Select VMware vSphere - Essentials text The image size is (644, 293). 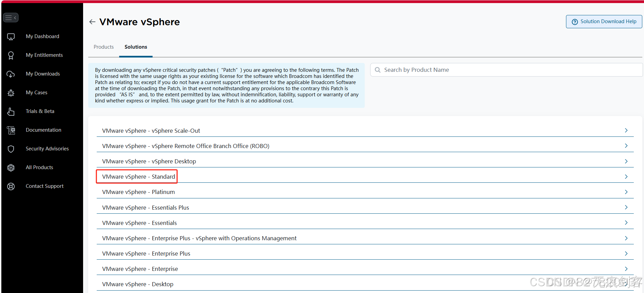coord(139,223)
